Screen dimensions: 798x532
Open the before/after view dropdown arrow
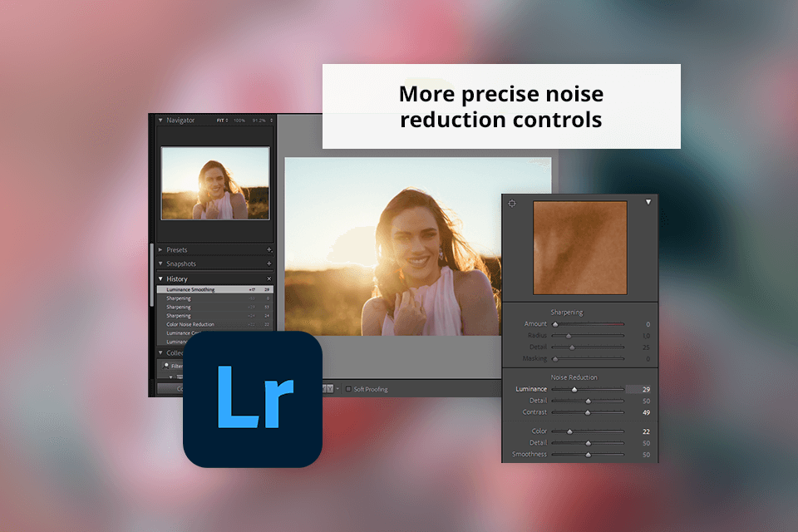coord(337,389)
